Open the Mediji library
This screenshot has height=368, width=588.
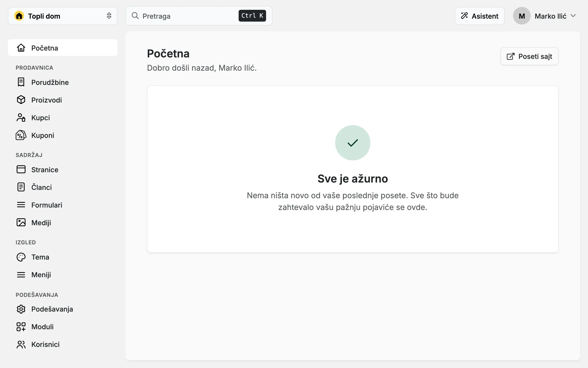63,223
